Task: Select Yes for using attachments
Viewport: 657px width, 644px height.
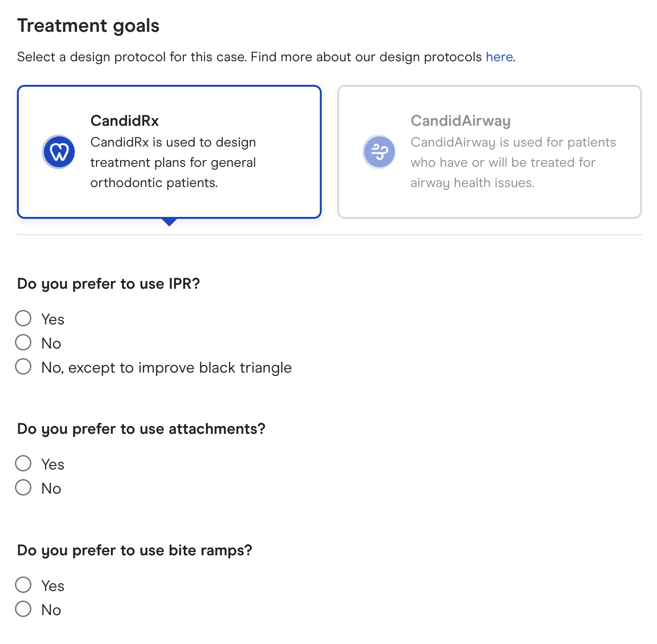Action: (x=23, y=464)
